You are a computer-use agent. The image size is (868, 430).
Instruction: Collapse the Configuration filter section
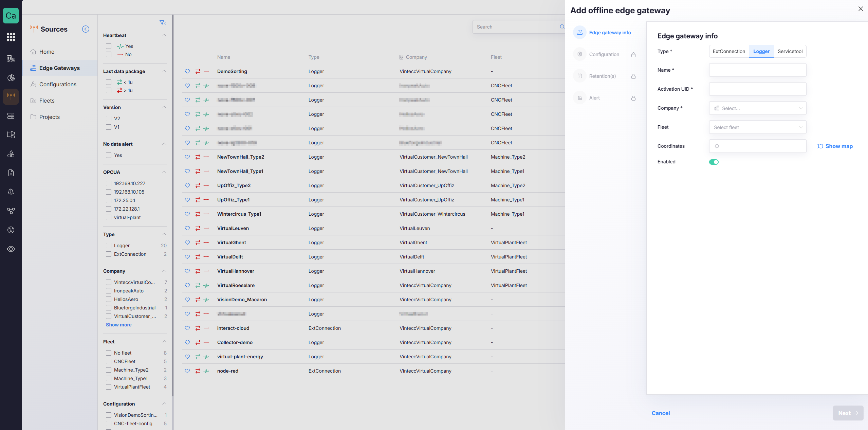(164, 404)
